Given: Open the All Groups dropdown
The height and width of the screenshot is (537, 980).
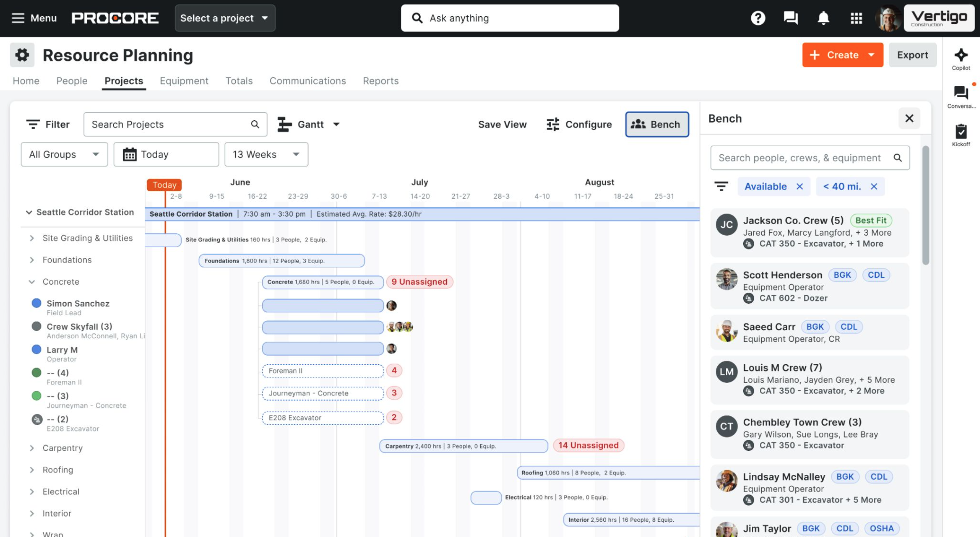Looking at the screenshot, I should click(64, 155).
